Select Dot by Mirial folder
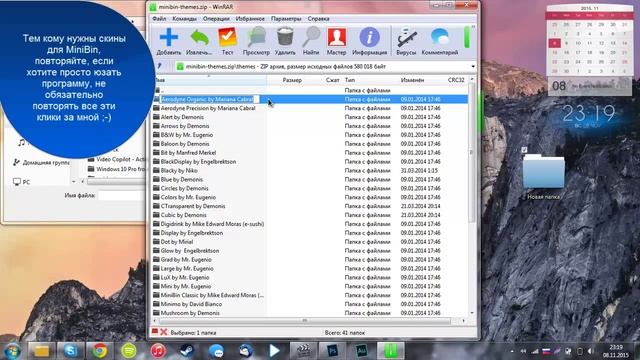640x360 pixels. coord(310,242)
